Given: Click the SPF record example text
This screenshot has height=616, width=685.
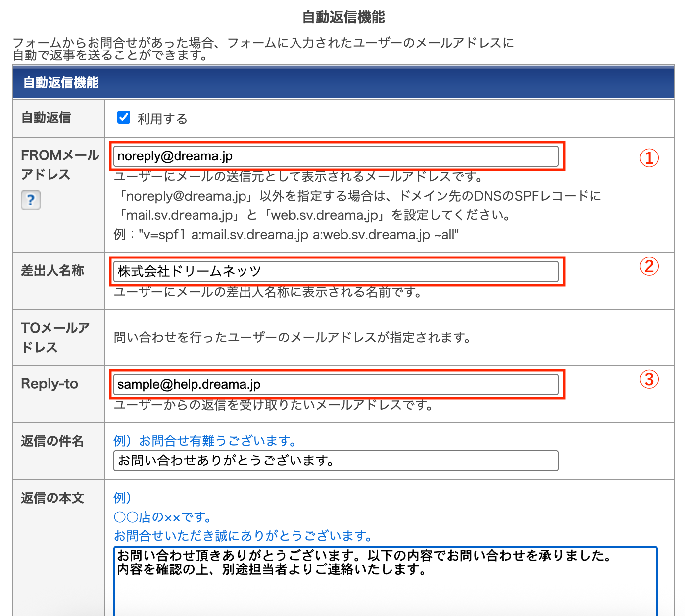Looking at the screenshot, I should pyautogui.click(x=286, y=235).
